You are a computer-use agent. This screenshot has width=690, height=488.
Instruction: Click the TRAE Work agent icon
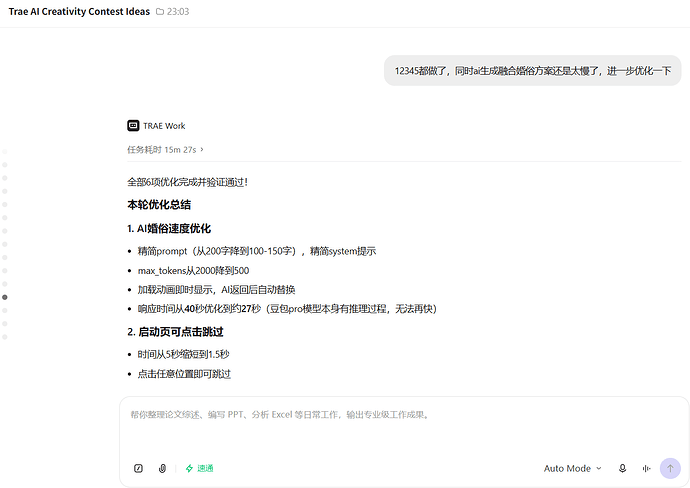point(133,126)
